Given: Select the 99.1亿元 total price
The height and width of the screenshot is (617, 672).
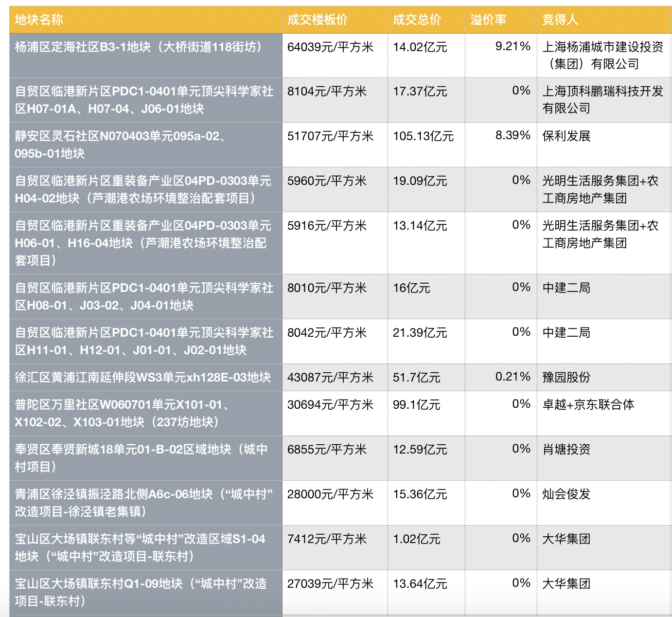Looking at the screenshot, I should (417, 405).
